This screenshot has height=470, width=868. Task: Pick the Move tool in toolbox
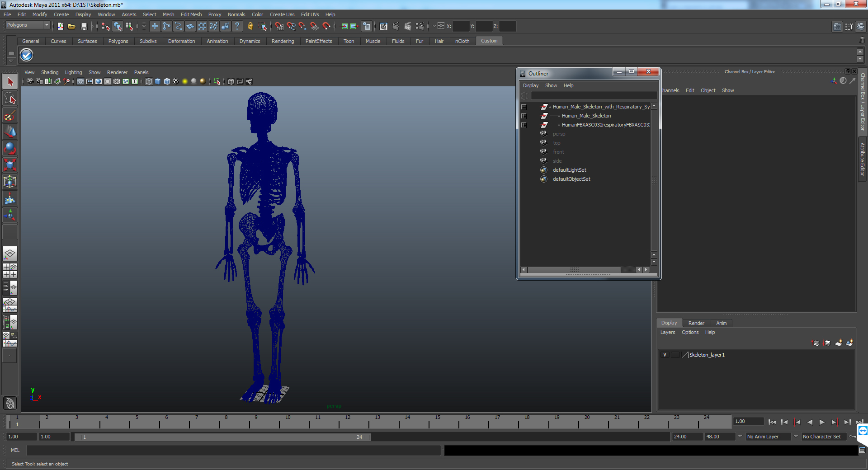(10, 132)
